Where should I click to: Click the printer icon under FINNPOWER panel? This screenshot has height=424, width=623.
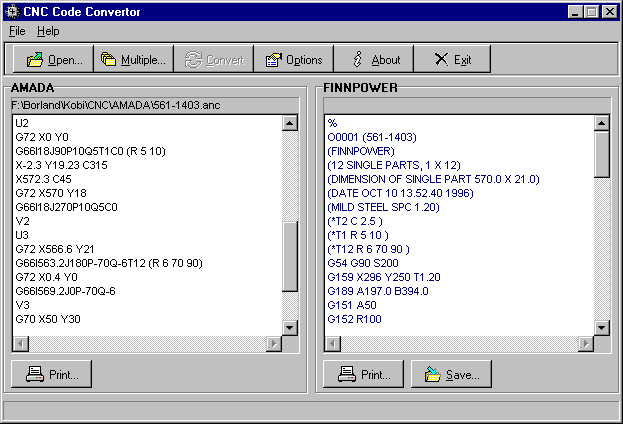pos(346,374)
